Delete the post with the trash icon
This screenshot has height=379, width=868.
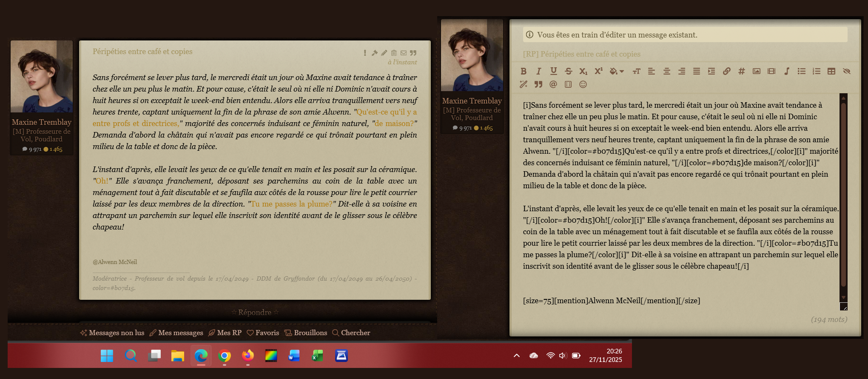(394, 53)
